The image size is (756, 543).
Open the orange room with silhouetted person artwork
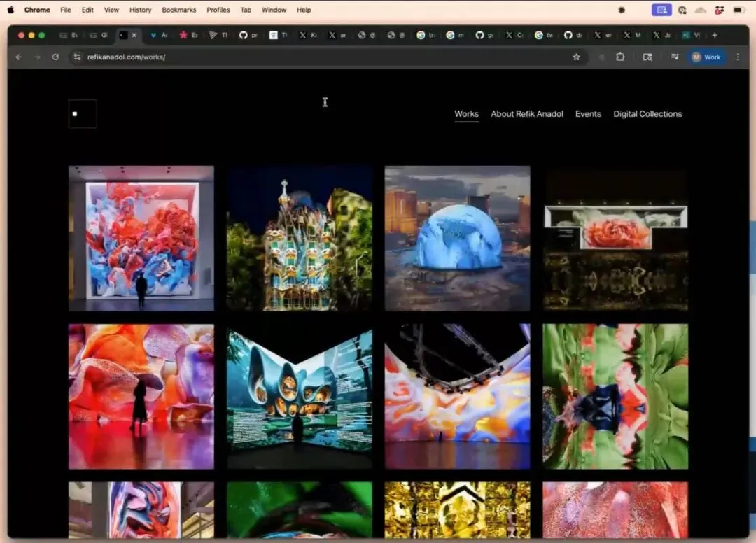pos(141,397)
